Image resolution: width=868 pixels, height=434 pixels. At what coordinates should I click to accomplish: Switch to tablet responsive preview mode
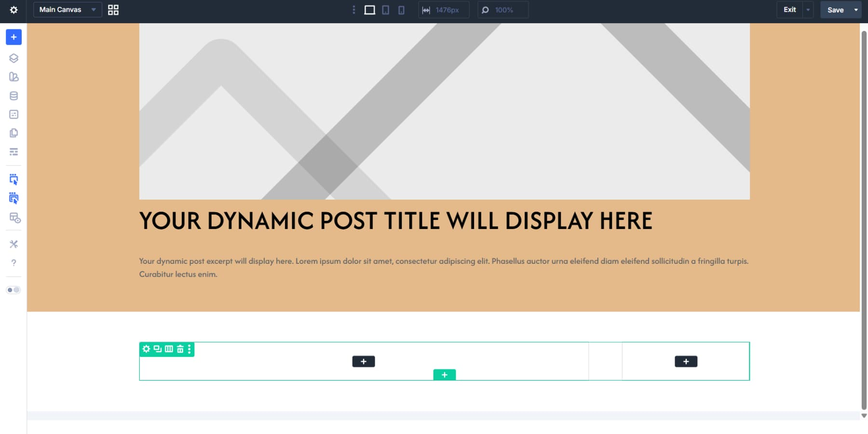(x=385, y=10)
